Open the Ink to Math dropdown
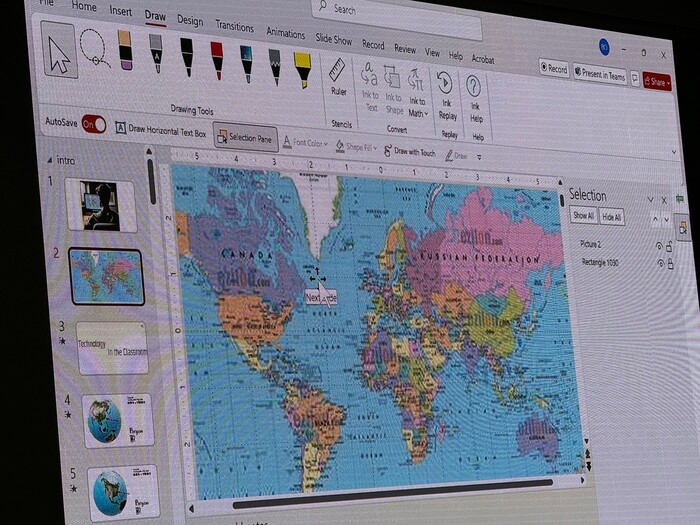The width and height of the screenshot is (700, 525). (x=417, y=93)
